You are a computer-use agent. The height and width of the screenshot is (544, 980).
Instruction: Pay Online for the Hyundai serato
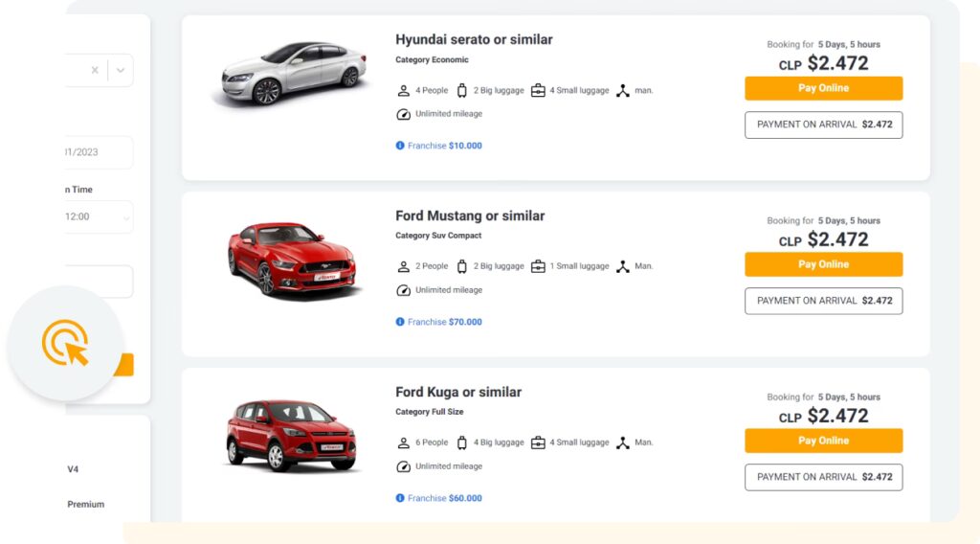coord(823,88)
